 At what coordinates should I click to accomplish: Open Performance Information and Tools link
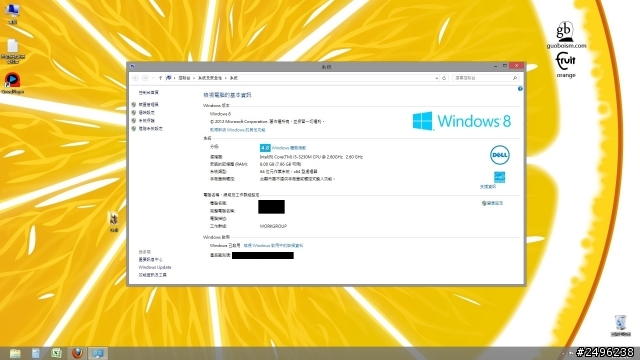[152, 275]
